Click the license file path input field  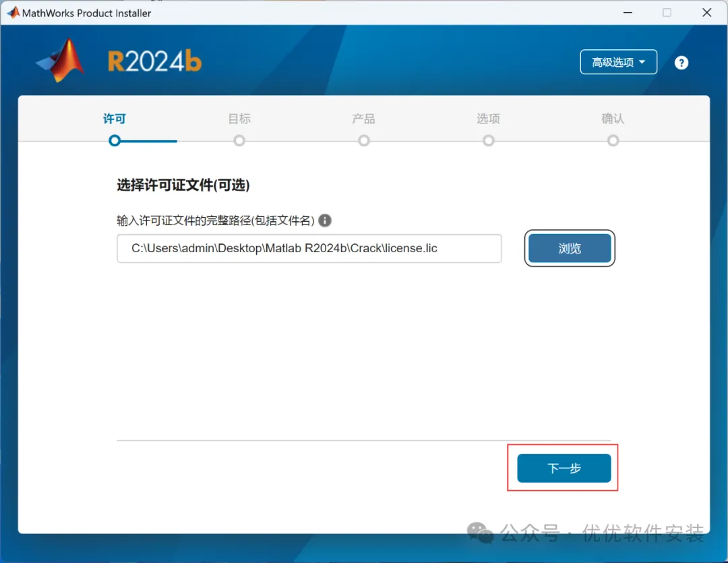309,249
